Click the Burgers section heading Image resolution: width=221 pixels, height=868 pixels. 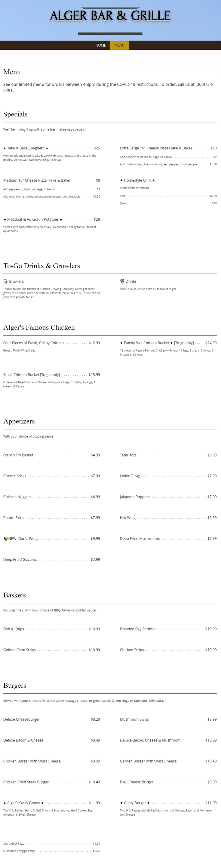15,685
